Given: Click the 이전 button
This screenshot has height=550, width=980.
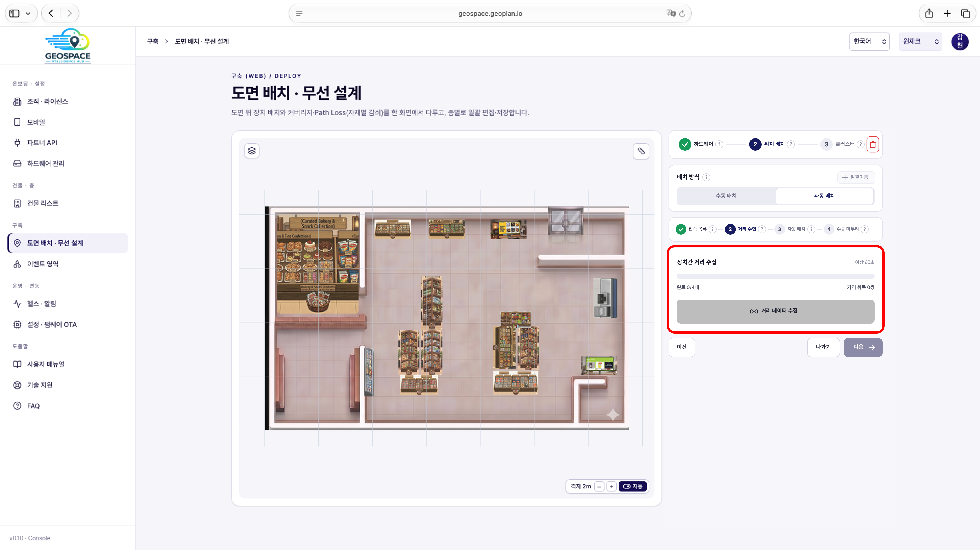Looking at the screenshot, I should (x=682, y=347).
